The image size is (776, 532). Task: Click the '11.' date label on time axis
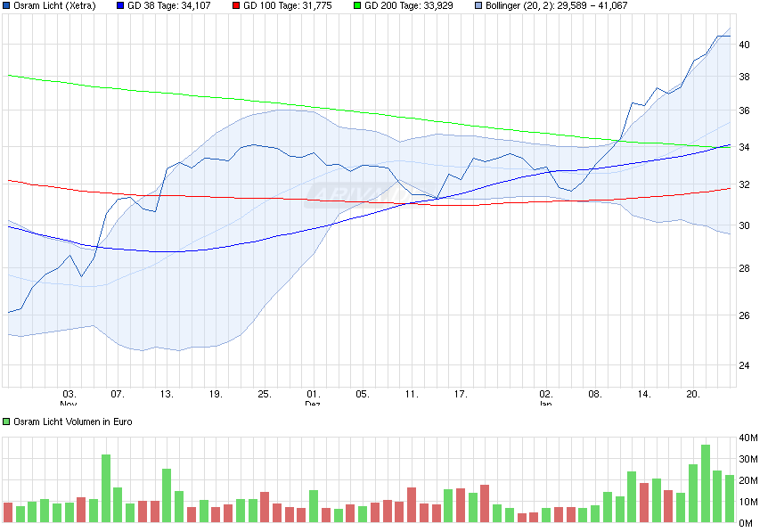pos(412,395)
